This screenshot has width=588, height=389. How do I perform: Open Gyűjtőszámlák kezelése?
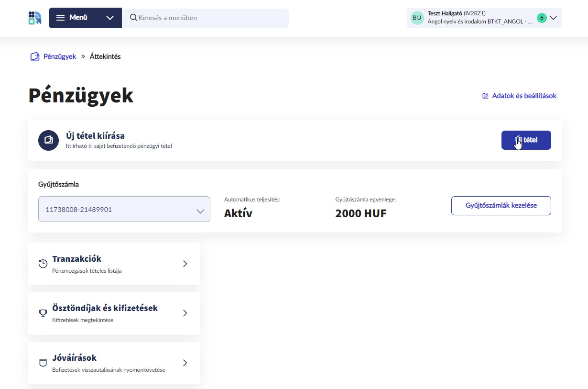pyautogui.click(x=501, y=205)
